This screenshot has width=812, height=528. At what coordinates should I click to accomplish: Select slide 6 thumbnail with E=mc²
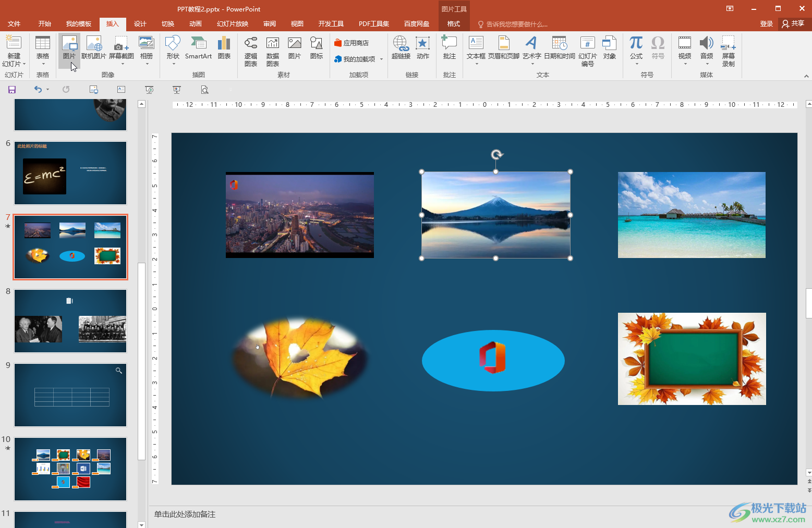[70, 173]
